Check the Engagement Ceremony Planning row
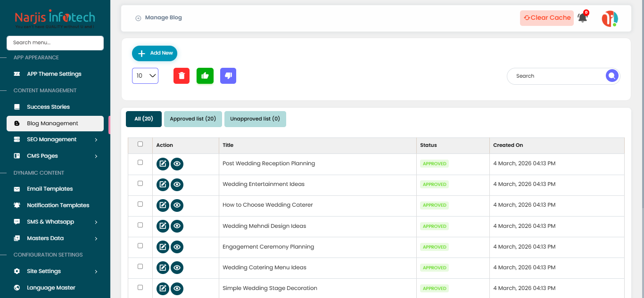This screenshot has width=644, height=298. [x=140, y=245]
